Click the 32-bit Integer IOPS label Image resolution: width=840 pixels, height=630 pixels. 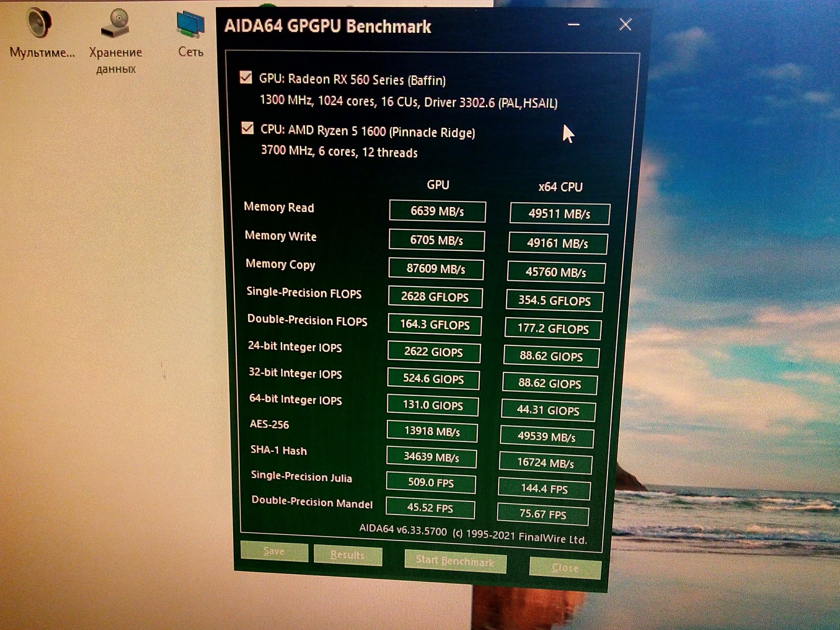[295, 373]
